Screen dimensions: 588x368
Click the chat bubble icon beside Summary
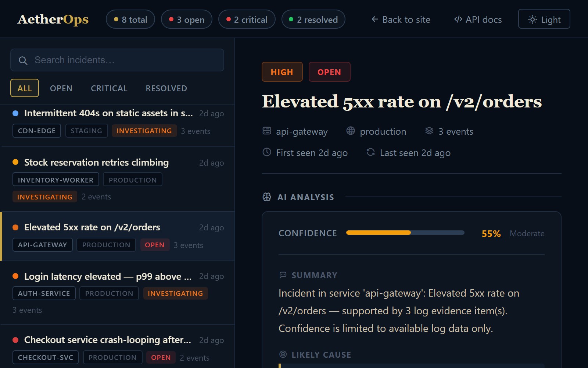pyautogui.click(x=283, y=275)
